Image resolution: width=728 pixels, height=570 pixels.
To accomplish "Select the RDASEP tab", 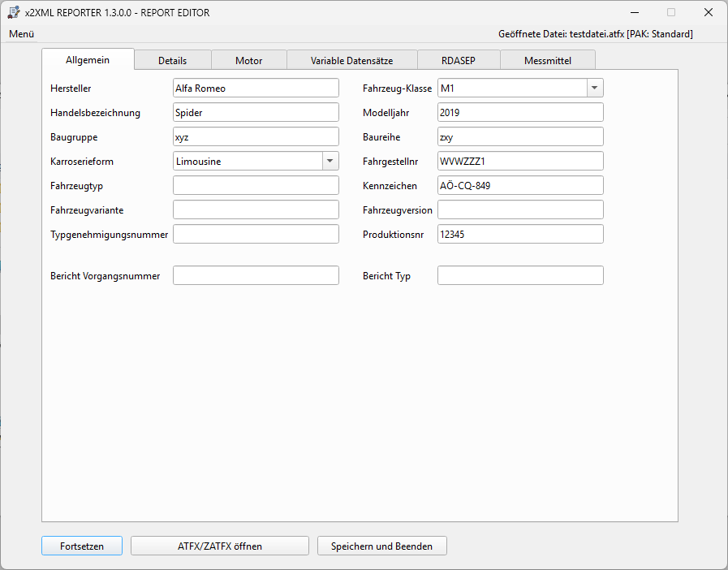I will [x=459, y=60].
